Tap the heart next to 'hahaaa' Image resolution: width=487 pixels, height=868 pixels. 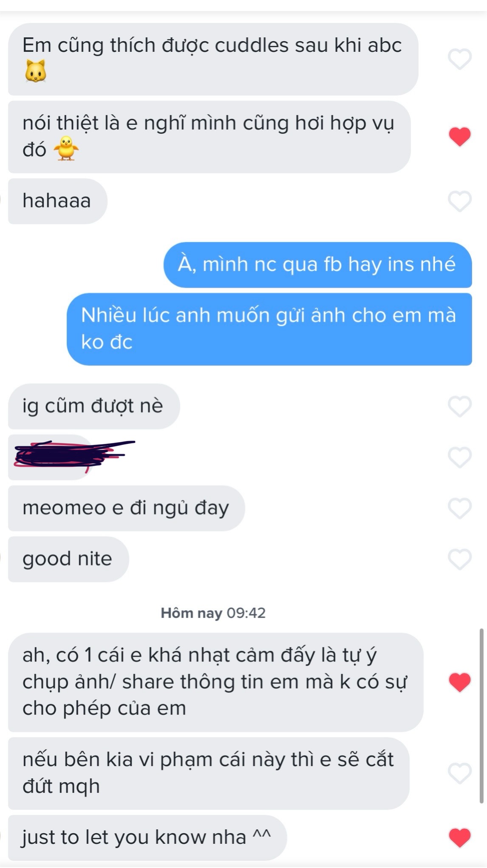tap(460, 201)
